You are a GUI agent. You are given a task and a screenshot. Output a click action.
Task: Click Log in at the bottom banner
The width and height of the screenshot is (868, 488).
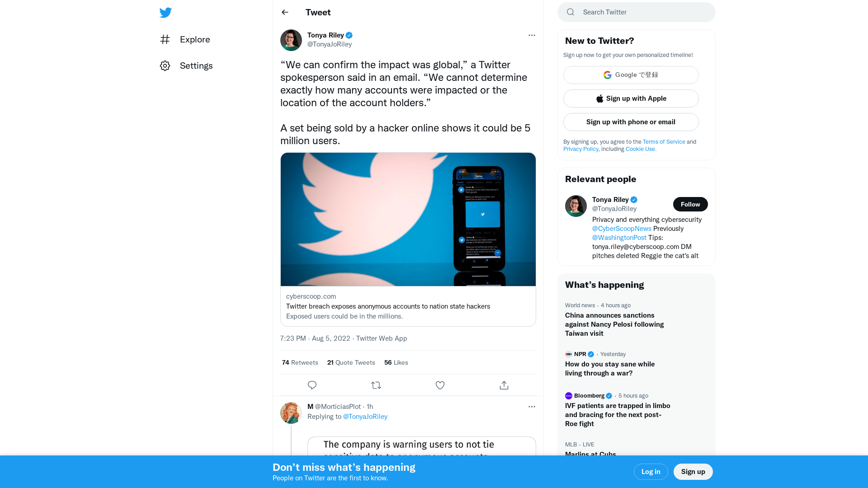pyautogui.click(x=651, y=471)
